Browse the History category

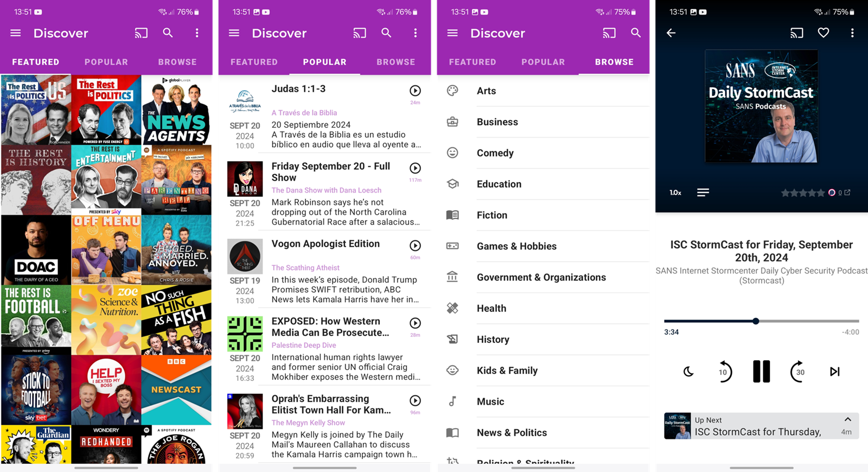click(x=544, y=340)
